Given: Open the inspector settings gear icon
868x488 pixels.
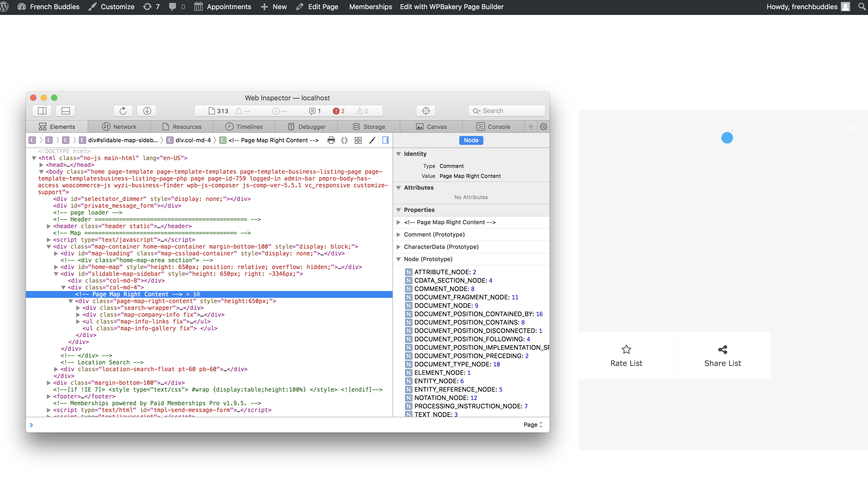Looking at the screenshot, I should 543,126.
